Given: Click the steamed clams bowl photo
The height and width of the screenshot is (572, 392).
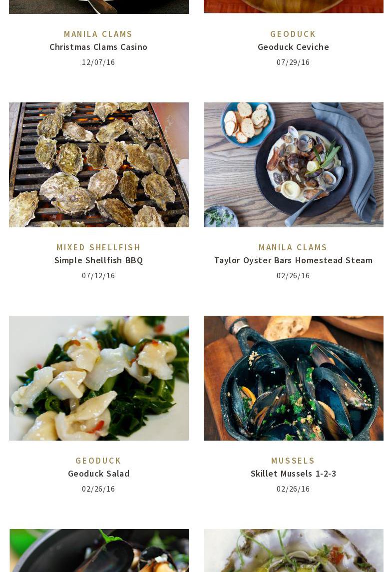Looking at the screenshot, I should click(x=294, y=165).
